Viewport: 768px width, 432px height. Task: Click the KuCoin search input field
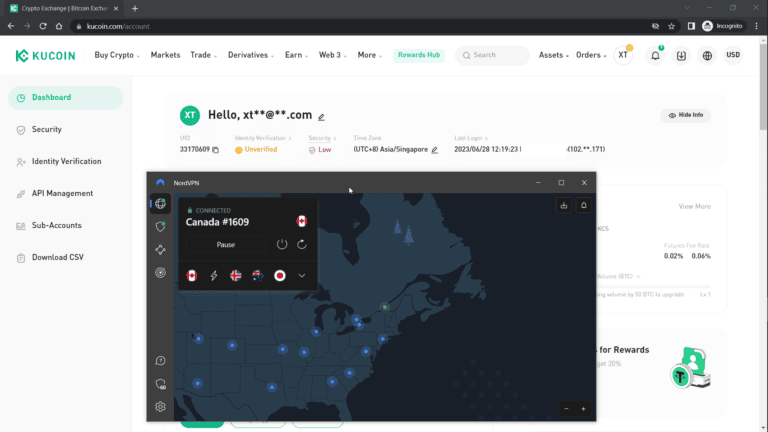495,55
